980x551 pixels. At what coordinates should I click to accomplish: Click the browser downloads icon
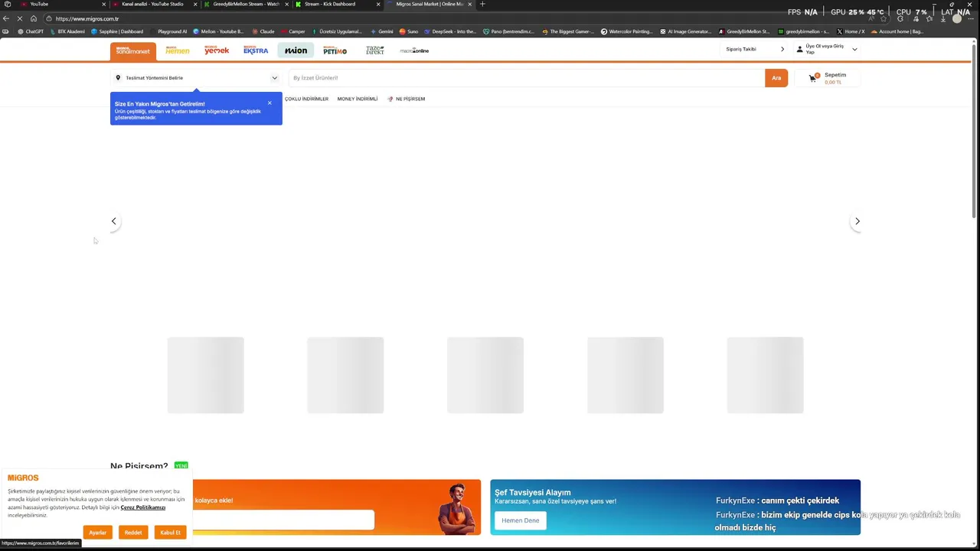click(942, 18)
